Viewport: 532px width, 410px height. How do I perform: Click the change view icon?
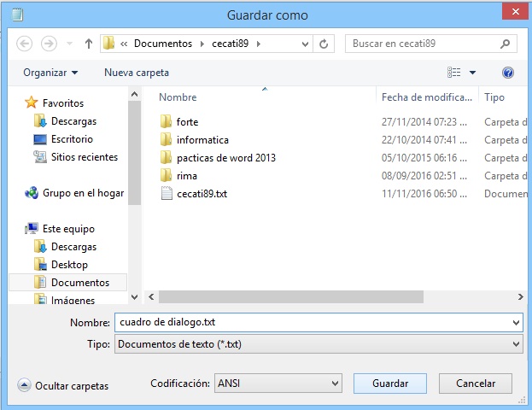click(454, 73)
